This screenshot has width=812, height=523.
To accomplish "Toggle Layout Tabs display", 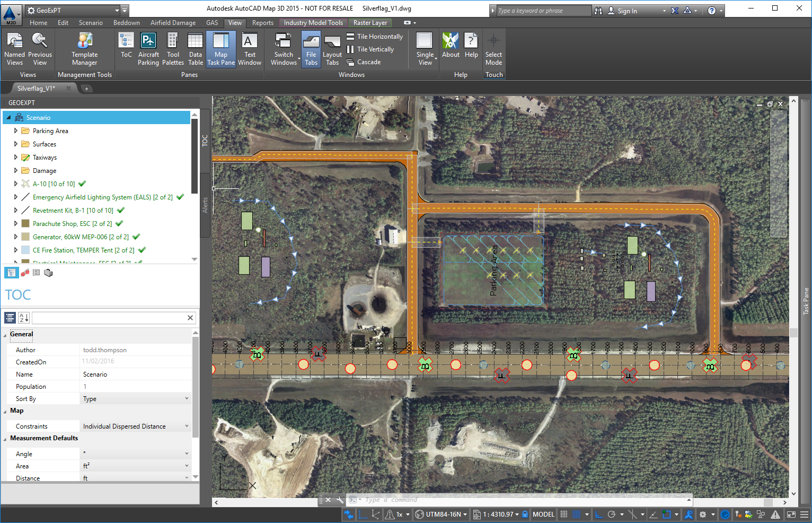I will tap(332, 49).
